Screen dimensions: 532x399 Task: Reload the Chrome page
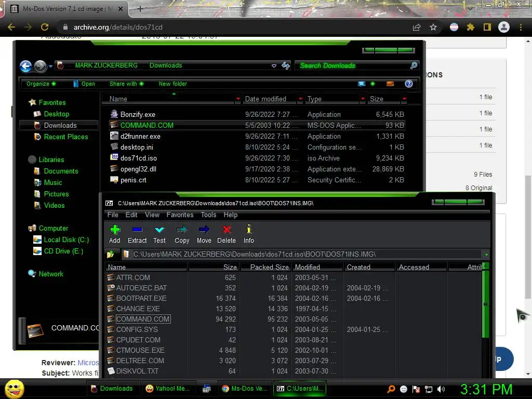tap(45, 27)
